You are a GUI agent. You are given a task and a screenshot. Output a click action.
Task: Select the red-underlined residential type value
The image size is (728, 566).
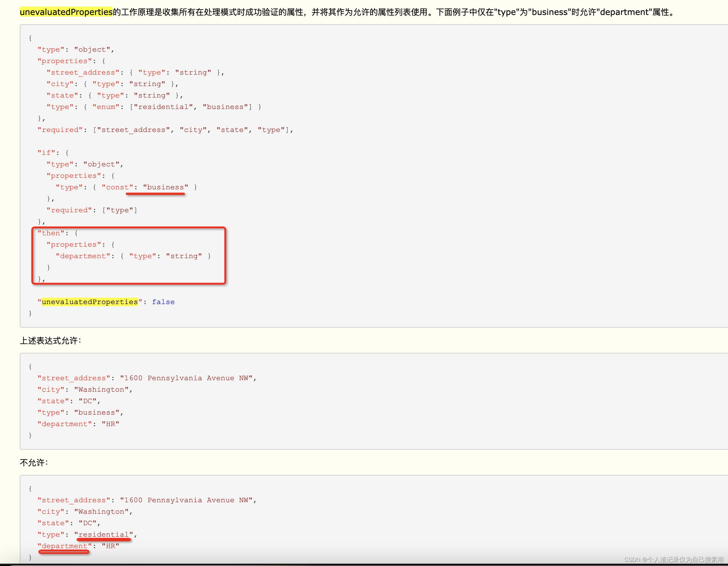[x=104, y=534]
